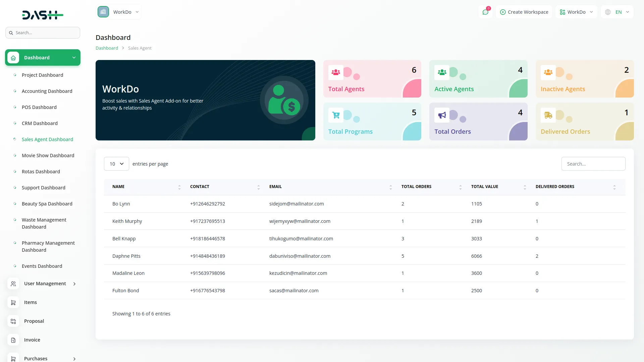
Task: Focus the table search field
Action: coord(593,164)
